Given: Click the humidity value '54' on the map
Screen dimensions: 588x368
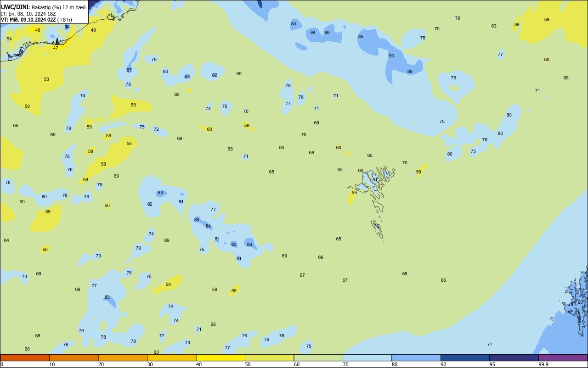Looking at the screenshot, I should point(9,39).
